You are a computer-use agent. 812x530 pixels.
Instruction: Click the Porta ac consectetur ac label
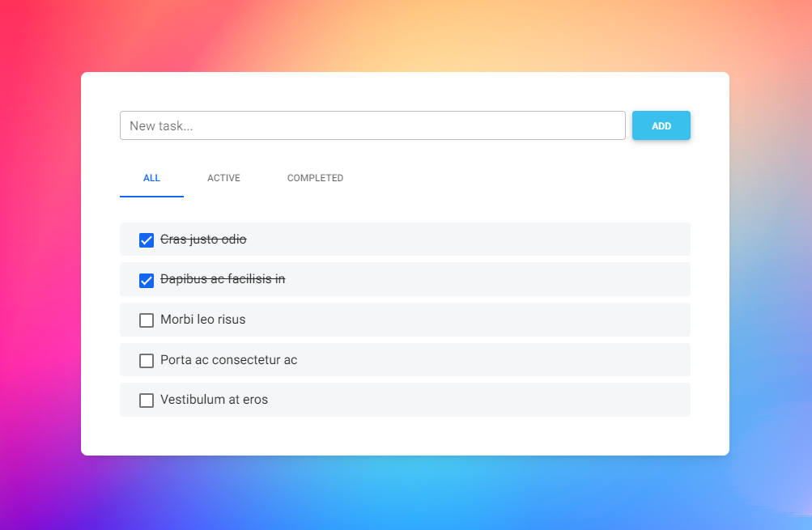(x=228, y=359)
